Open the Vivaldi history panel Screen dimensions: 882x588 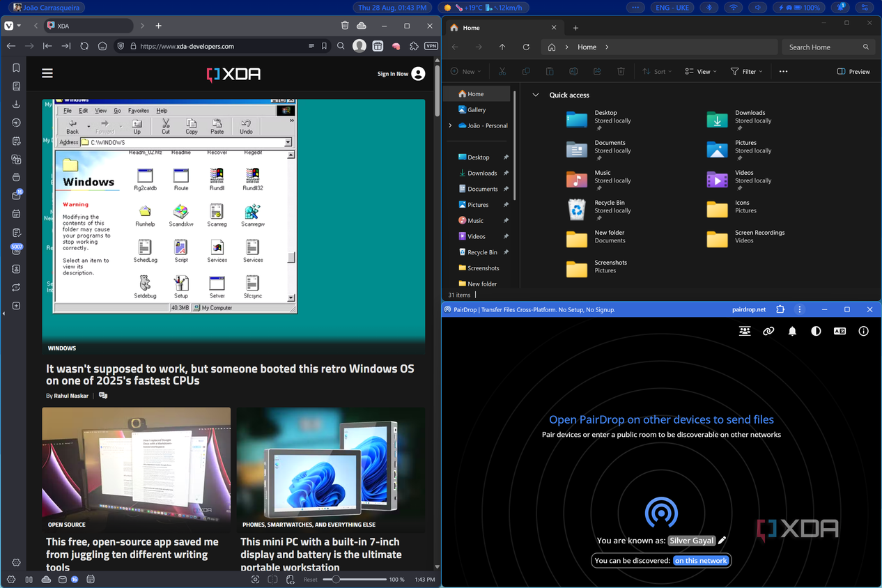click(16, 123)
